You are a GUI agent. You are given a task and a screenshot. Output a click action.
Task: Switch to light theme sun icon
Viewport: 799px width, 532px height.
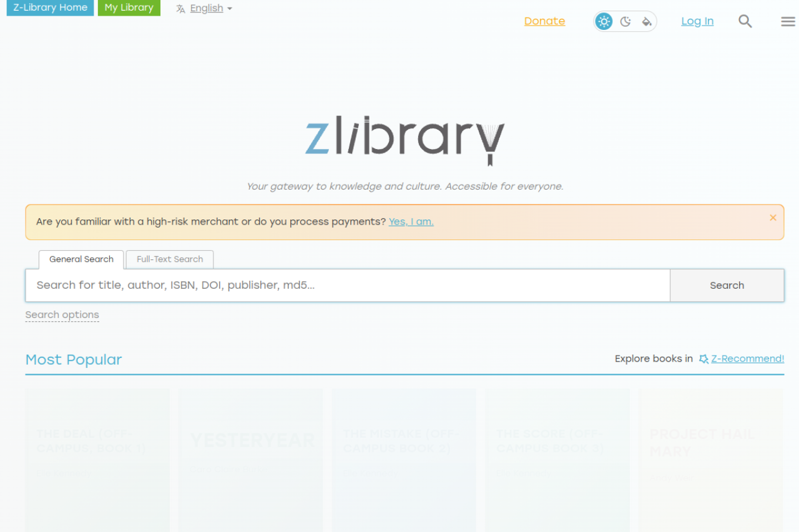click(604, 21)
